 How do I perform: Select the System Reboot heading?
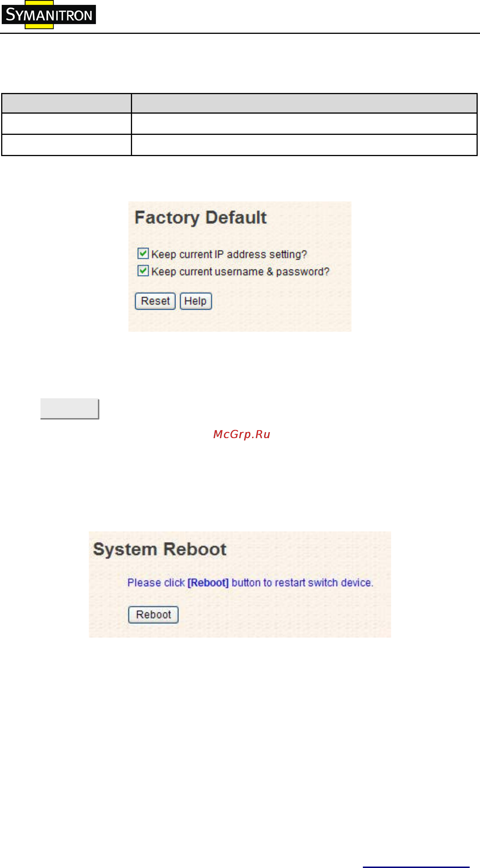tap(160, 549)
